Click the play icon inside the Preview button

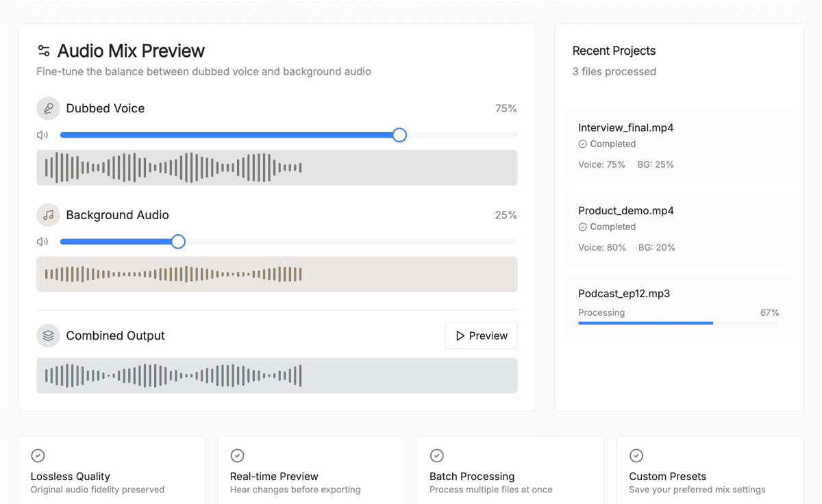[x=461, y=336]
